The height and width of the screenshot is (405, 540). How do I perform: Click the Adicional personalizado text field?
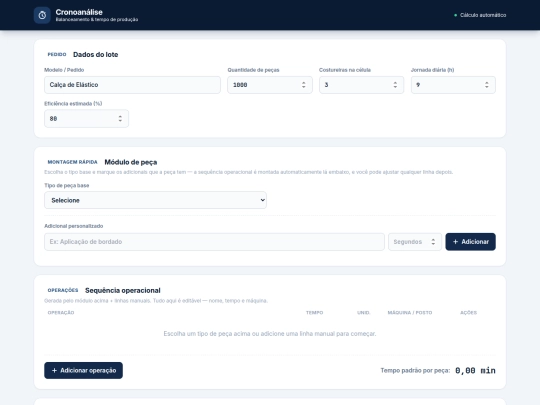click(214, 242)
